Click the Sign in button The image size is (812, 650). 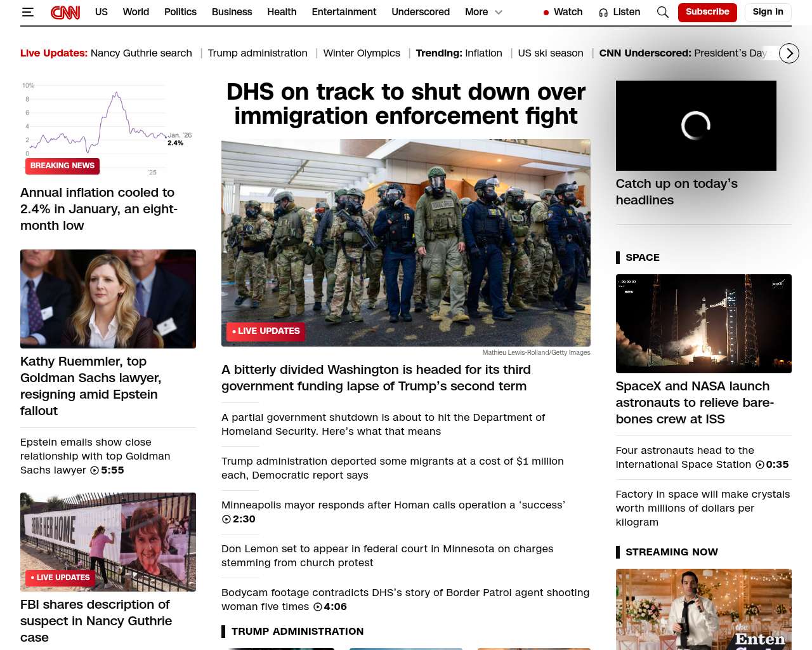pos(768,12)
